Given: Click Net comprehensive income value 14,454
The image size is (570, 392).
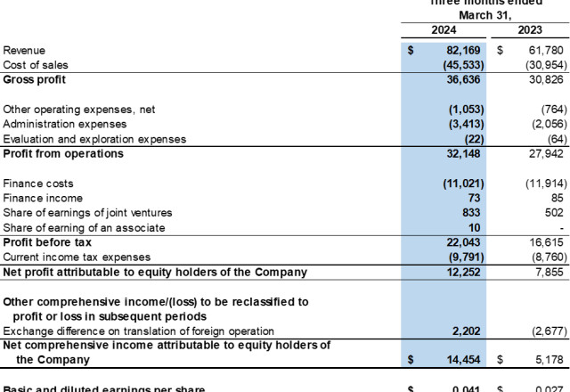Looking at the screenshot, I should pyautogui.click(x=463, y=360).
